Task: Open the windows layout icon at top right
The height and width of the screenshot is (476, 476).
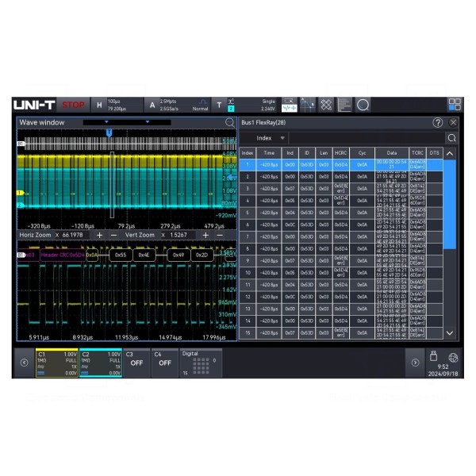Action: tap(455, 104)
